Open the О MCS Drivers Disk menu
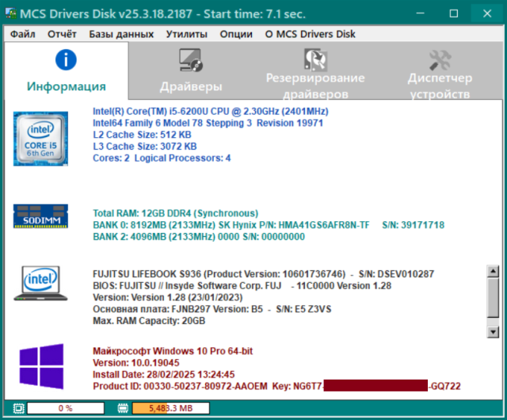This screenshot has width=507, height=420. click(x=310, y=34)
